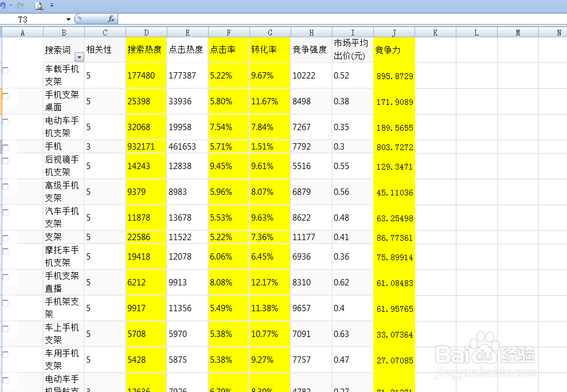Select cell containing 后视镜手机支架
The height and width of the screenshot is (392, 567).
click(64, 166)
